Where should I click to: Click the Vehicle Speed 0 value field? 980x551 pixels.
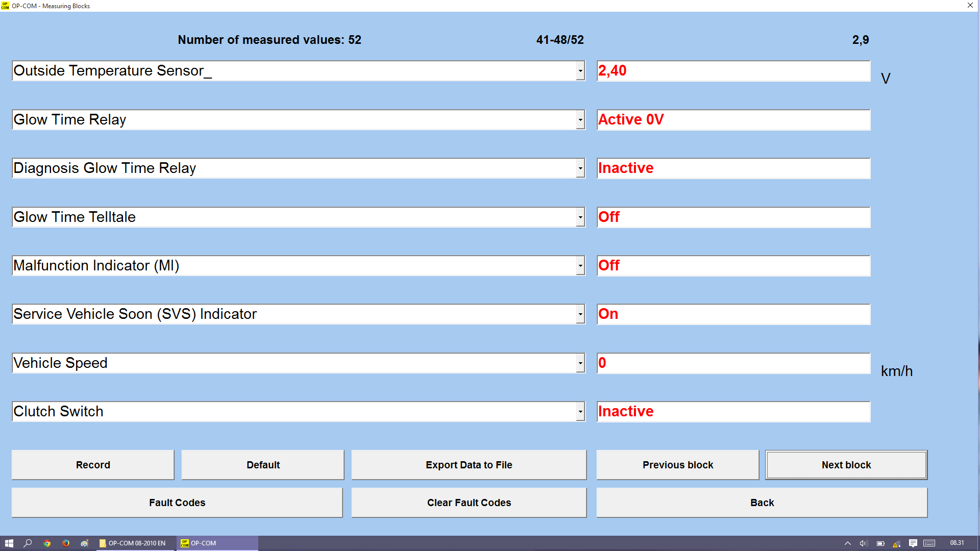733,363
